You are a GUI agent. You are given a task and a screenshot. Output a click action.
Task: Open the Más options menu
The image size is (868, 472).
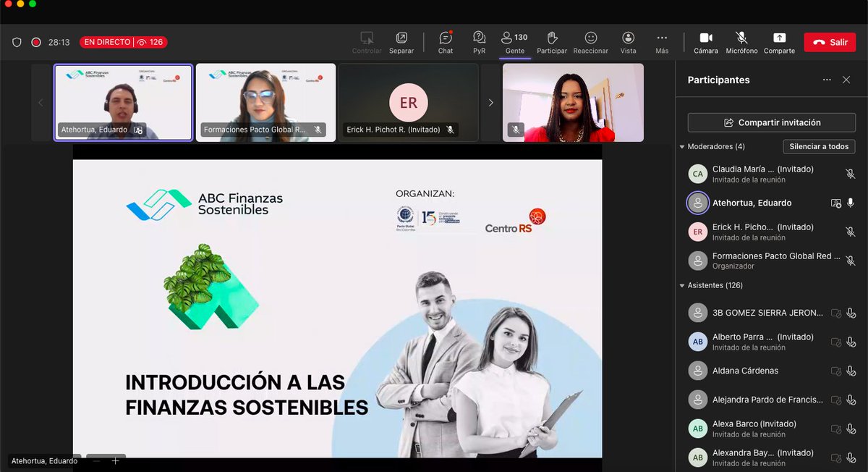click(x=662, y=42)
